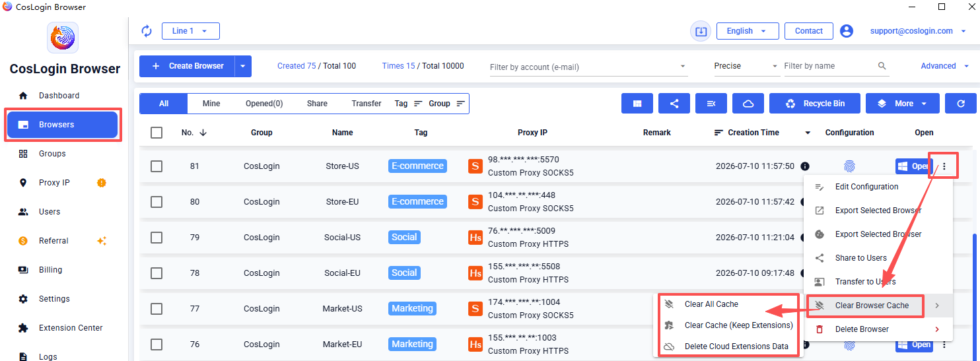980x361 pixels.
Task: Click Open button for Store-US browser
Action: point(913,166)
